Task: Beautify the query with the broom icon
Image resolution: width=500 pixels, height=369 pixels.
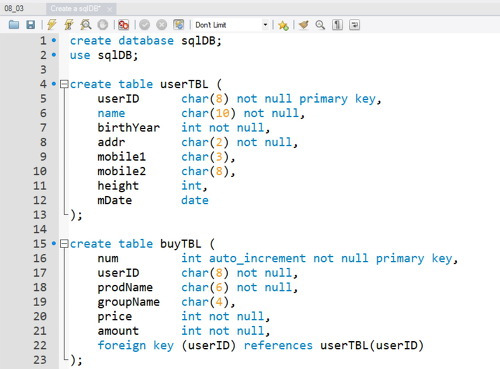Action: pos(303,25)
